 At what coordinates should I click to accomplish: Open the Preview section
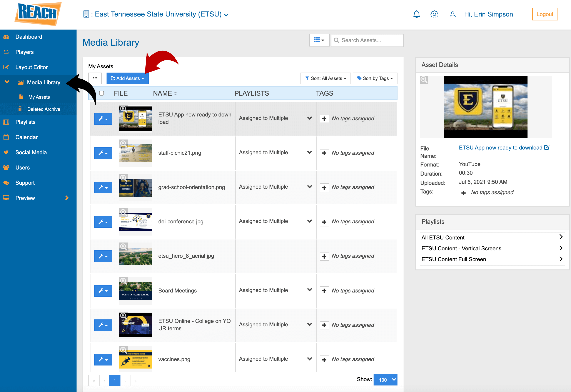25,197
